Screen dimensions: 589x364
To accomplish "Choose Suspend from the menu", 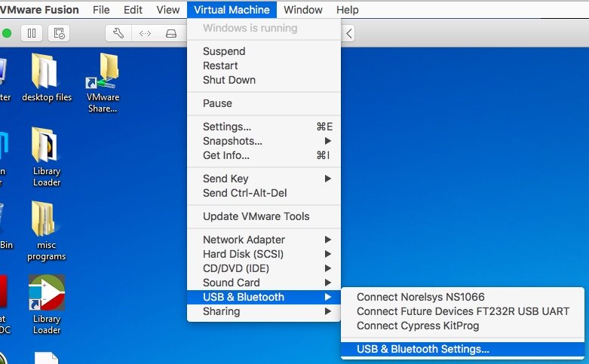I will pyautogui.click(x=264, y=51).
